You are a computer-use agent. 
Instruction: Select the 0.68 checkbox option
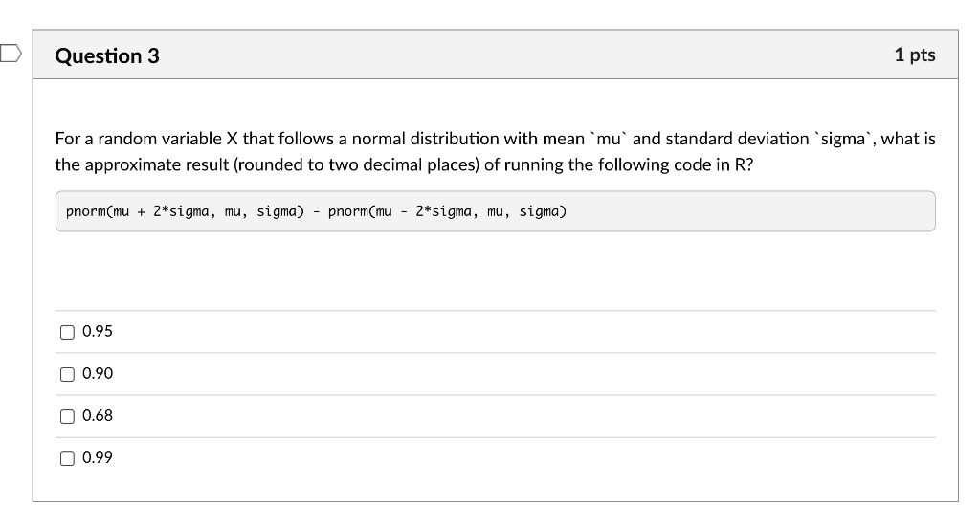pyautogui.click(x=67, y=416)
